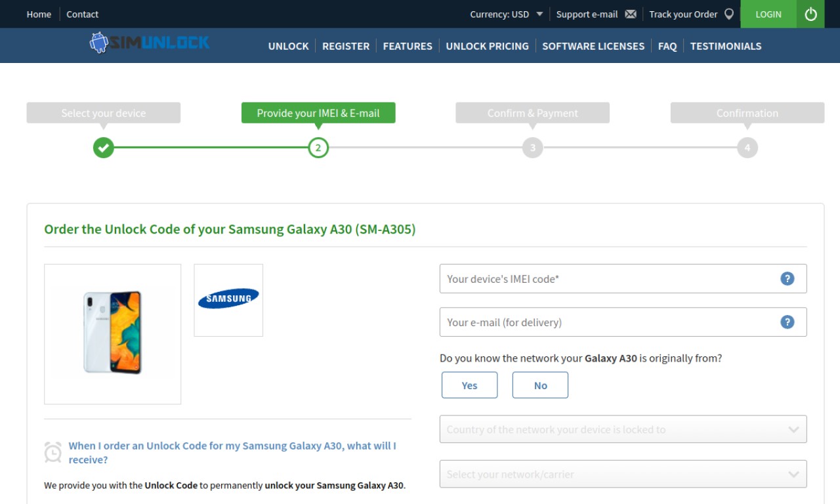
Task: Click into the e-mail for delivery field
Action: click(623, 322)
